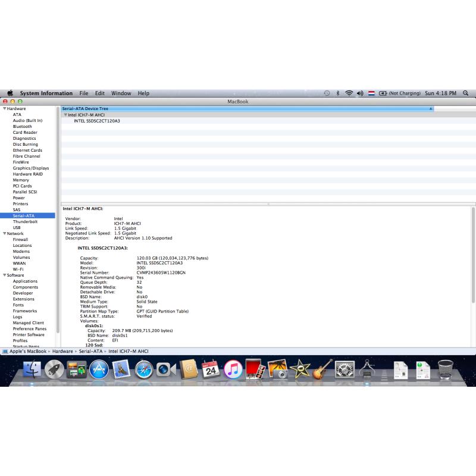Select Firewall under Network
The width and height of the screenshot is (476, 476).
coord(20,239)
